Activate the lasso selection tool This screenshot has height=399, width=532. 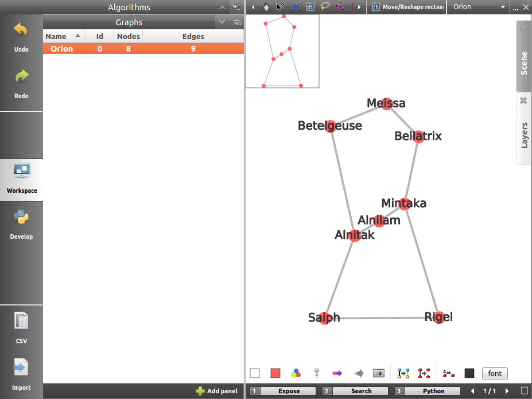coord(325,7)
